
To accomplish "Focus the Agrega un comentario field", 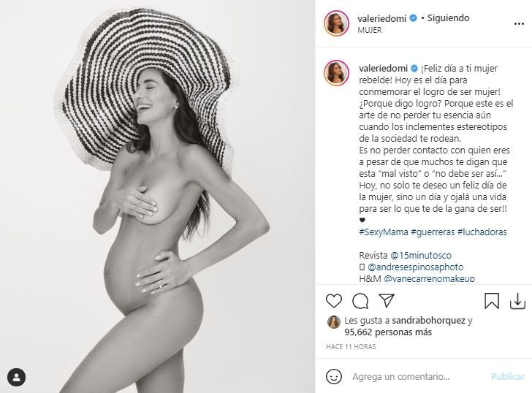I will (419, 376).
